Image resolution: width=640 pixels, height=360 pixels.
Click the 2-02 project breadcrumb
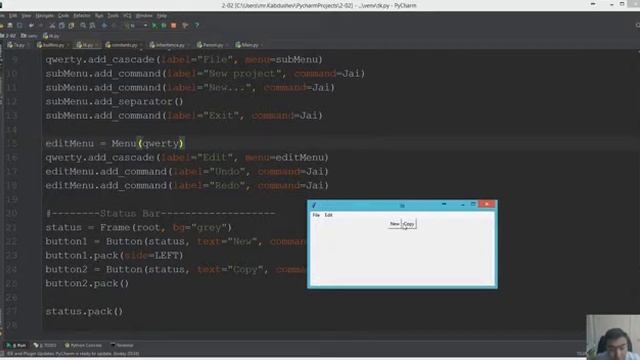8,36
